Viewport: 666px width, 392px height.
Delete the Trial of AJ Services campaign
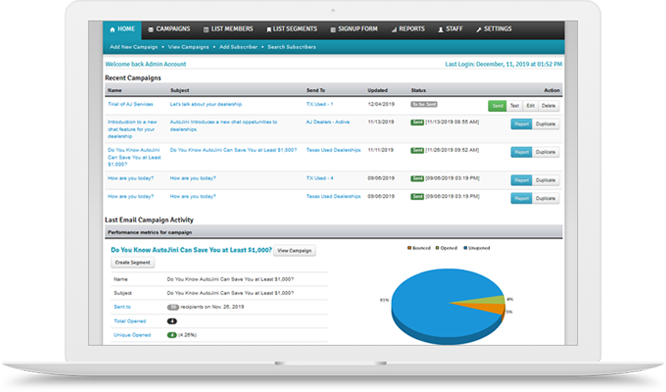[x=548, y=106]
